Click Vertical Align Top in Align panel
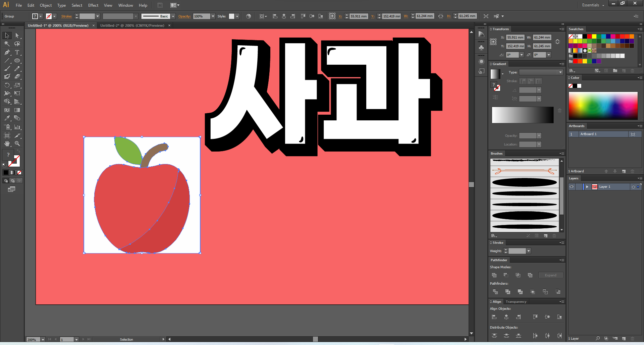 click(x=535, y=317)
